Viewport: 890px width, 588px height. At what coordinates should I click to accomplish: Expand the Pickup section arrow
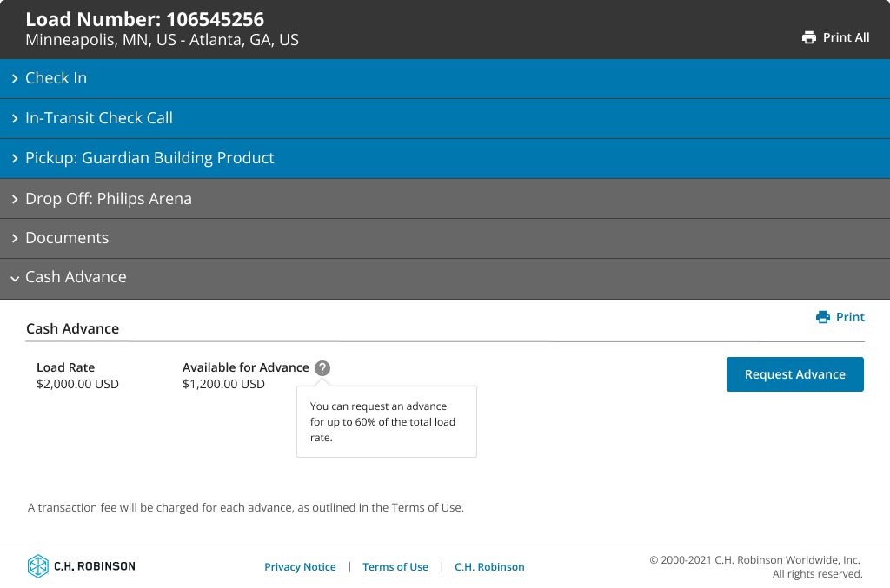(15, 159)
